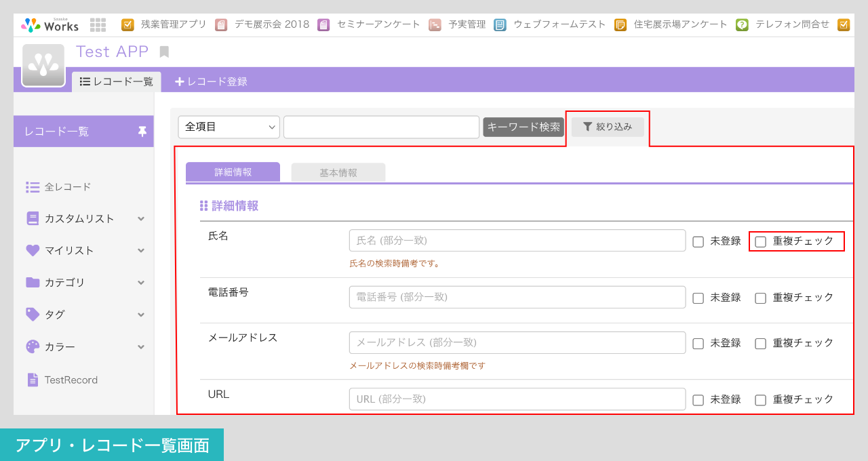Open the Works logo home
Screen dimensions: 868x461
click(x=50, y=25)
